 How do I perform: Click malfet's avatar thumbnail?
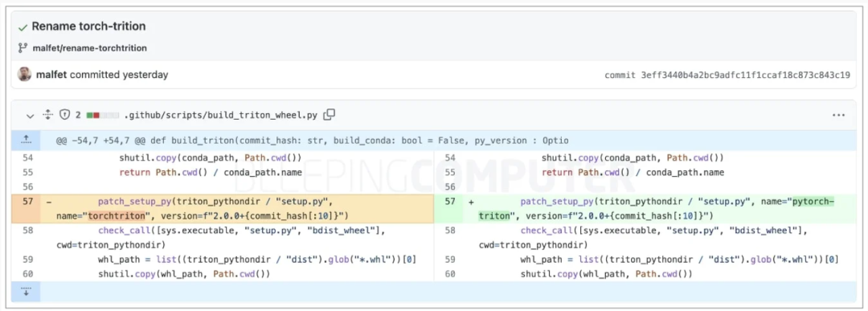(24, 74)
